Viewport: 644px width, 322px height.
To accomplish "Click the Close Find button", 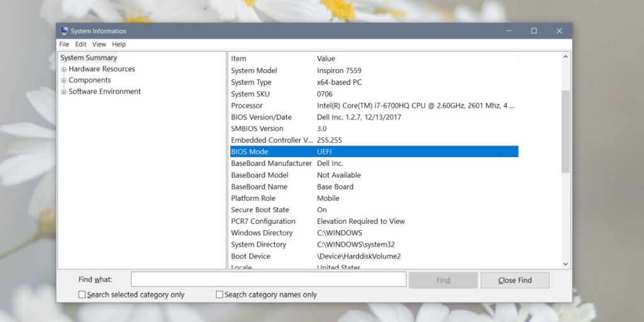I will tap(515, 280).
